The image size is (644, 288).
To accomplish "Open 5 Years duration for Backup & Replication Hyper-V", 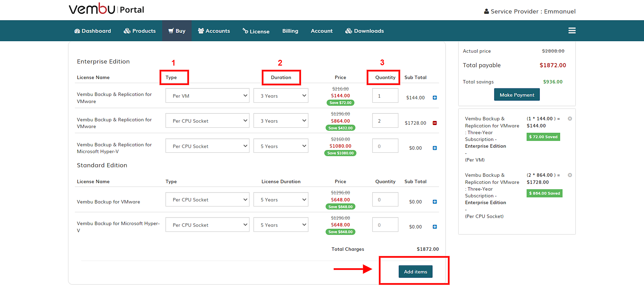I will [x=281, y=146].
